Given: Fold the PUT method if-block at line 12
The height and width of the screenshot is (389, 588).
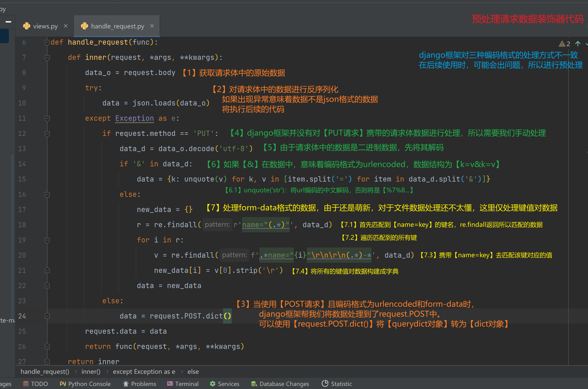Looking at the screenshot, I should pyautogui.click(x=47, y=134).
